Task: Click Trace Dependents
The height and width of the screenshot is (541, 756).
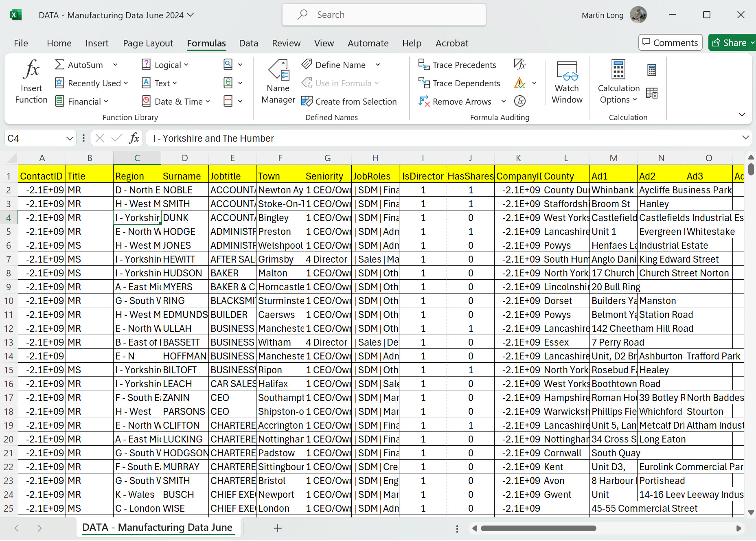Action: coord(459,83)
